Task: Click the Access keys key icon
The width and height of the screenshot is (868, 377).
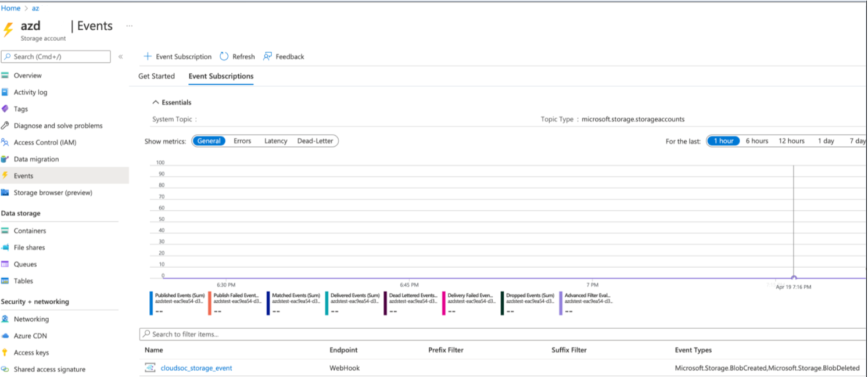Action: pyautogui.click(x=5, y=353)
